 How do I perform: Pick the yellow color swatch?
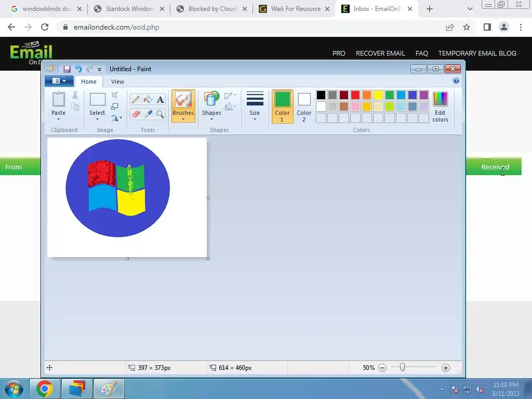tap(378, 95)
